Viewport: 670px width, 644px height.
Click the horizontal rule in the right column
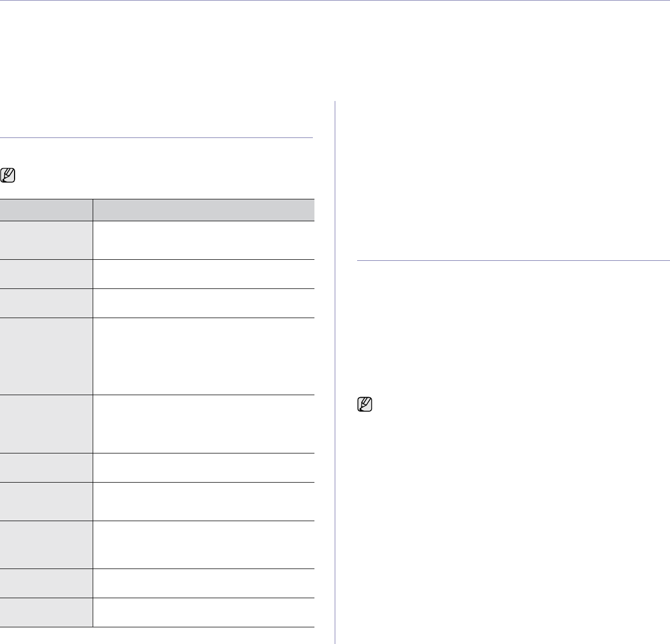[513, 260]
